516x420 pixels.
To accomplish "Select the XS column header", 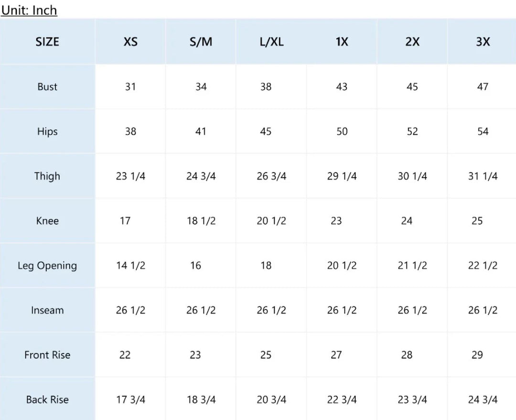I will tap(130, 42).
